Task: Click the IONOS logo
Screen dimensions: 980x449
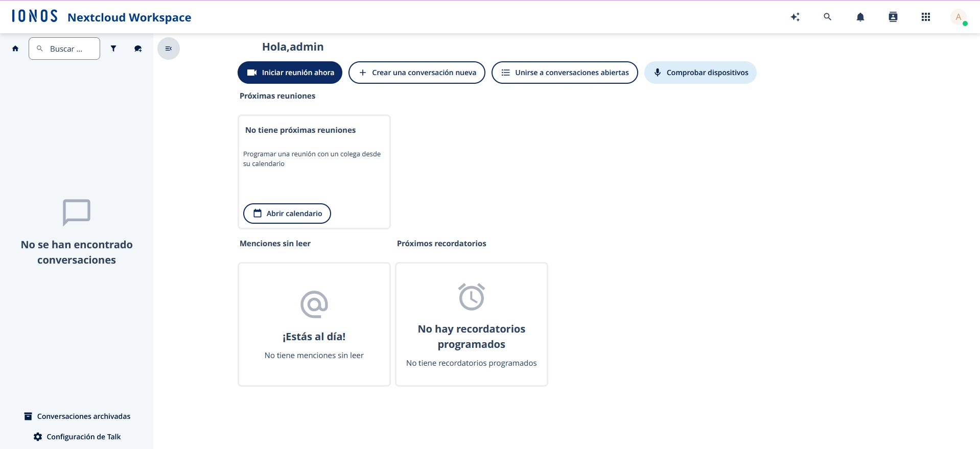Action: tap(35, 16)
